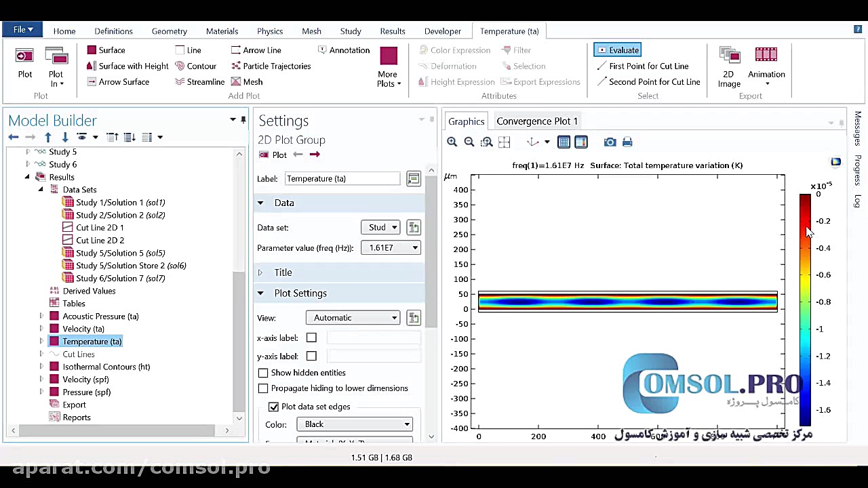Open the Go to Source icon beside Data set
The width and height of the screenshot is (868, 488).
pos(414,228)
